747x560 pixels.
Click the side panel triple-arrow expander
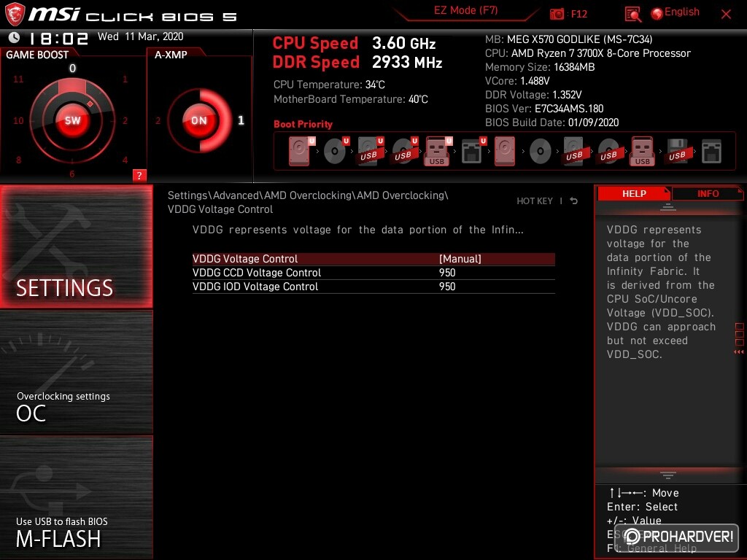coord(739,352)
